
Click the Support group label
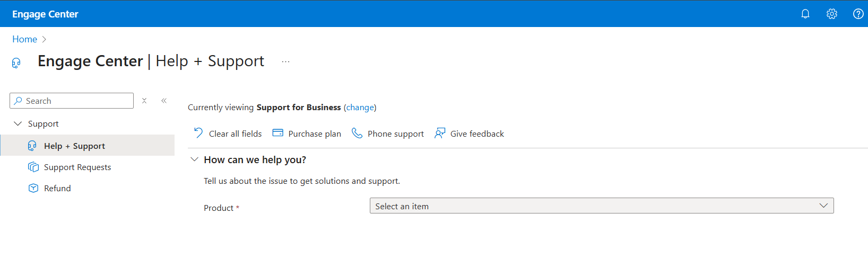[44, 124]
